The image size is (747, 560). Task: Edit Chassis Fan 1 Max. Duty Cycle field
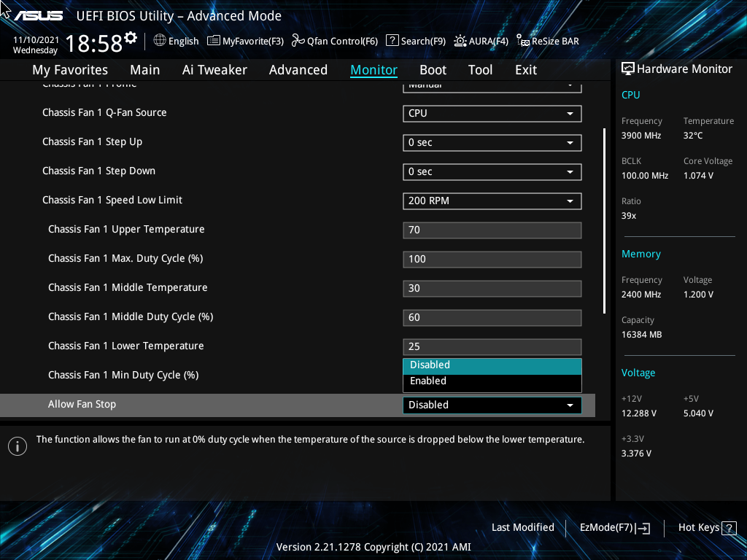(492, 260)
